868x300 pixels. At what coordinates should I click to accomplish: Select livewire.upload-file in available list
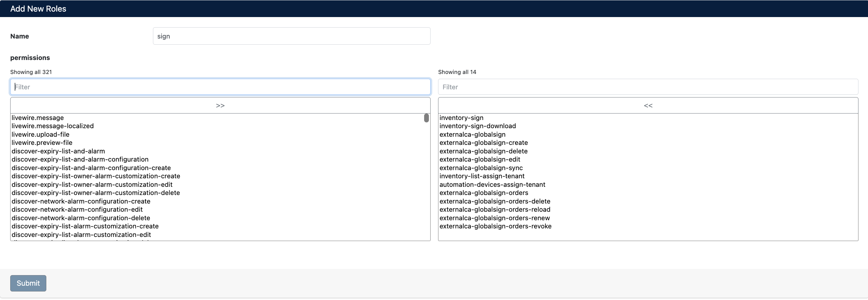[x=41, y=135]
